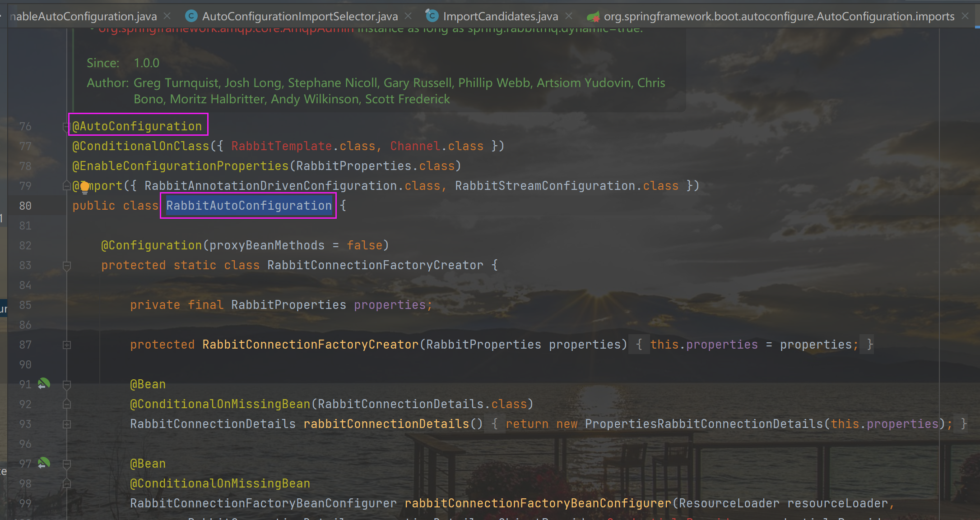Click the Author list in rendered Javadoc
The height and width of the screenshot is (520, 980).
point(399,91)
